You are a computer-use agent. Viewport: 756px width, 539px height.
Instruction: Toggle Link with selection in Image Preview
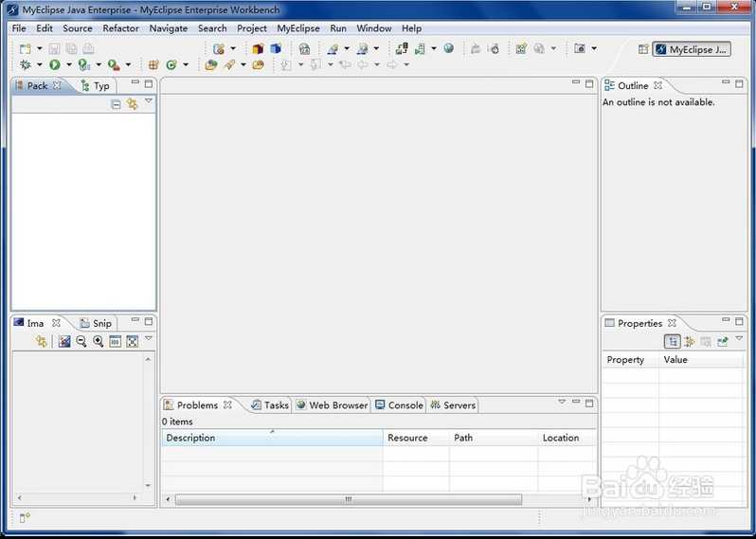pyautogui.click(x=42, y=341)
